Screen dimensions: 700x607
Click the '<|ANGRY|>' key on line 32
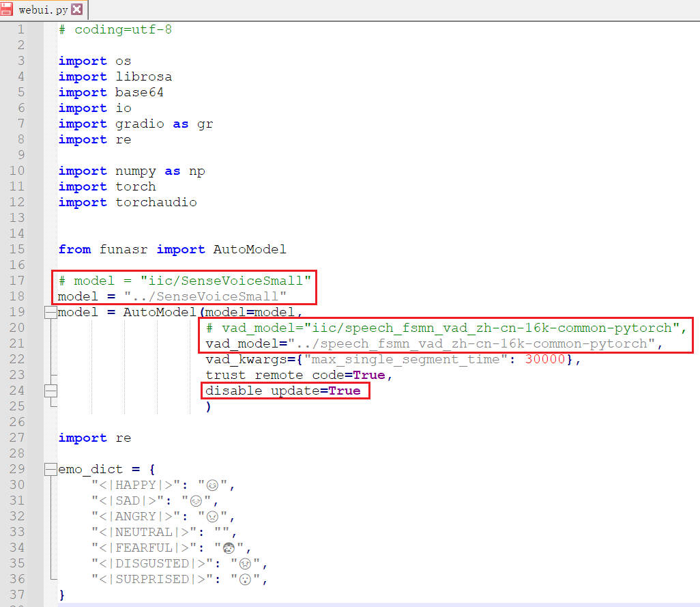tap(136, 516)
